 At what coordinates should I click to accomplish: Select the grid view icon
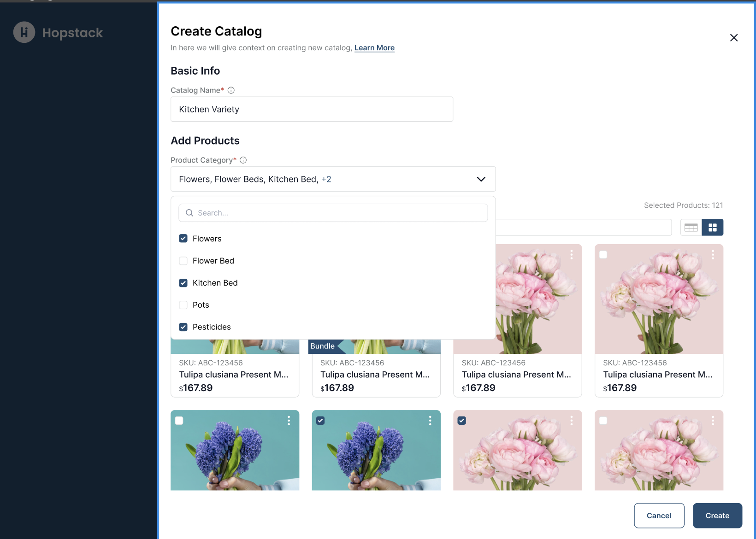(x=712, y=228)
